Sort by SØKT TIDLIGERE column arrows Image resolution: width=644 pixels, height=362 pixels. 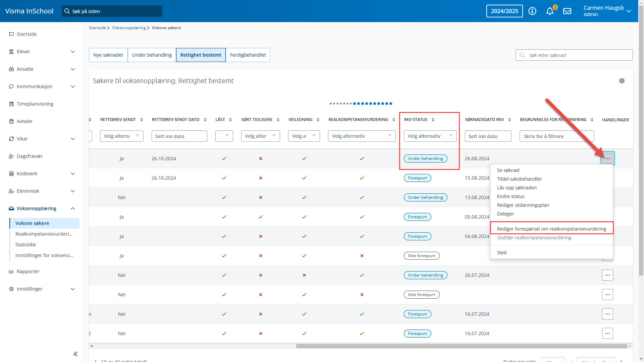(278, 120)
